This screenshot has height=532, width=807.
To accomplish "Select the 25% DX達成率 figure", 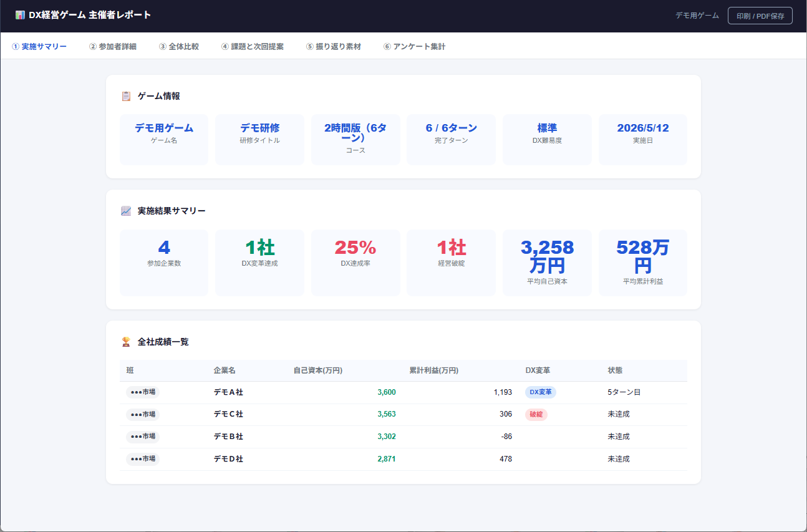I will click(x=355, y=248).
